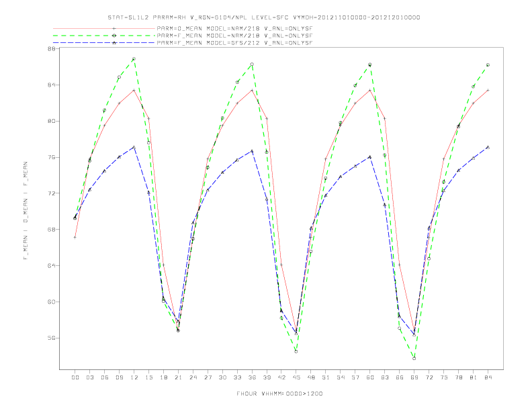Click the 60 forecast hour tick label on x-axis

(370, 377)
